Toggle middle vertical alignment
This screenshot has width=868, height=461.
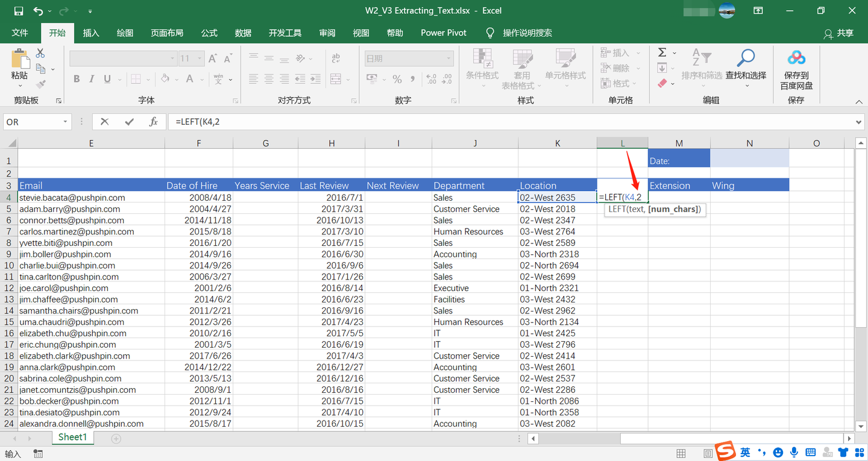(269, 58)
